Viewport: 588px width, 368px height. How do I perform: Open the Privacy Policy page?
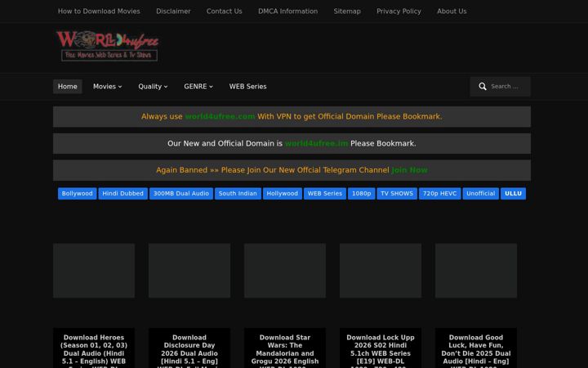pos(399,11)
